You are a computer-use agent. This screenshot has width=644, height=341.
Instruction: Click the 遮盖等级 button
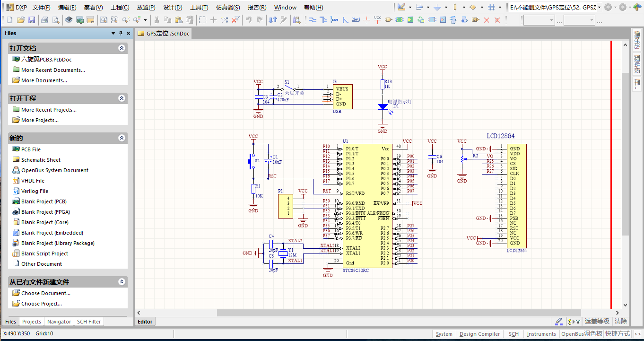(597, 322)
